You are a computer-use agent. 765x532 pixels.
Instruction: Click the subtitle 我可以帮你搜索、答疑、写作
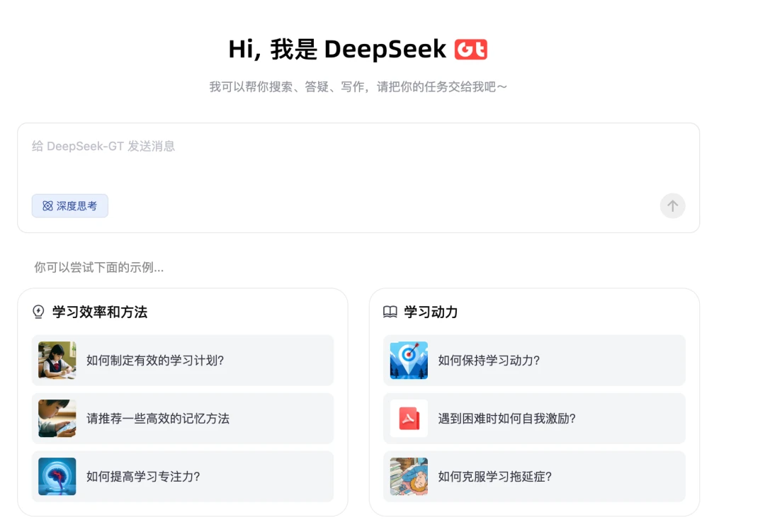(x=288, y=87)
